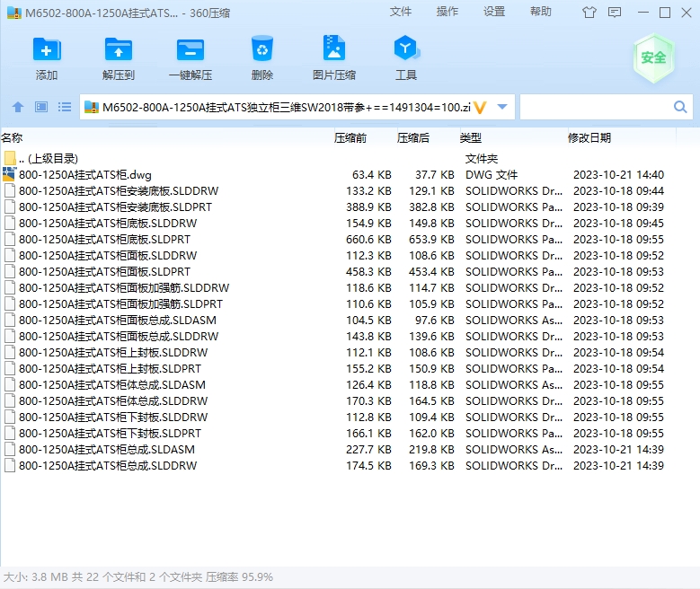Click the 添加 (Add) toolbar icon
This screenshot has height=589, width=700.
[x=47, y=49]
